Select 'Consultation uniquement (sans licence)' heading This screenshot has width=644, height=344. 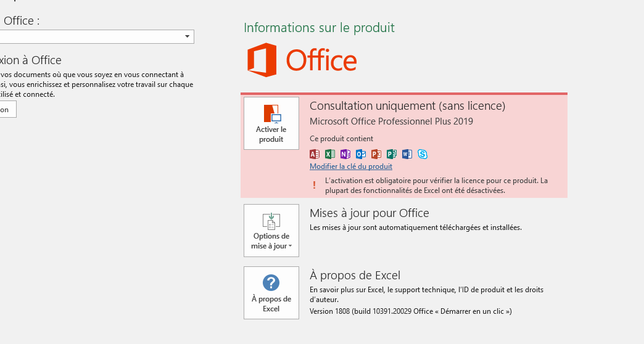tap(407, 106)
